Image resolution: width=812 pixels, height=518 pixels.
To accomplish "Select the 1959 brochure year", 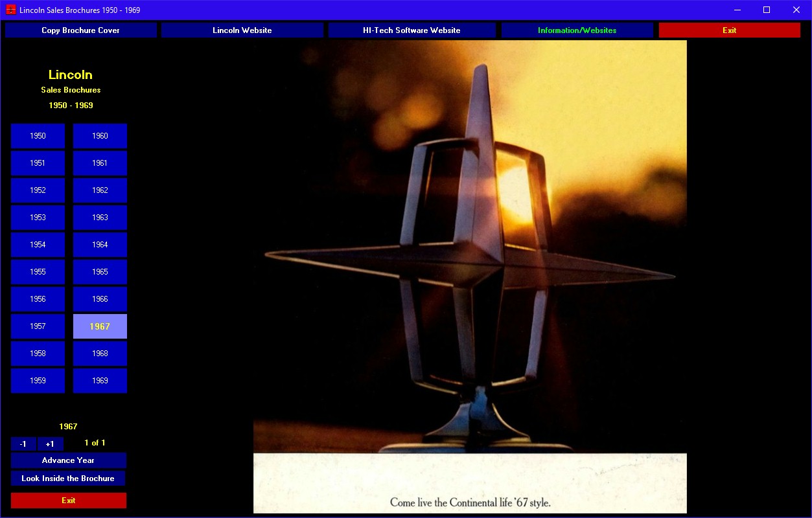I will tap(38, 381).
